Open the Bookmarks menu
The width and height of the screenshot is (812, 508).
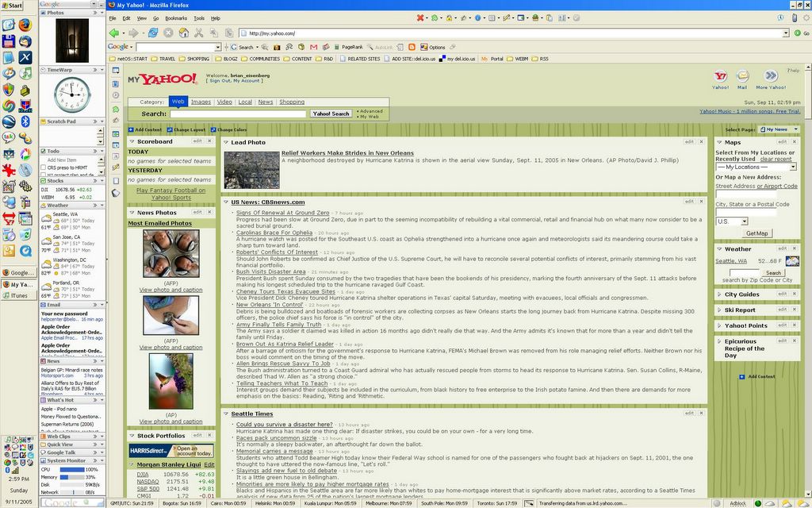176,18
